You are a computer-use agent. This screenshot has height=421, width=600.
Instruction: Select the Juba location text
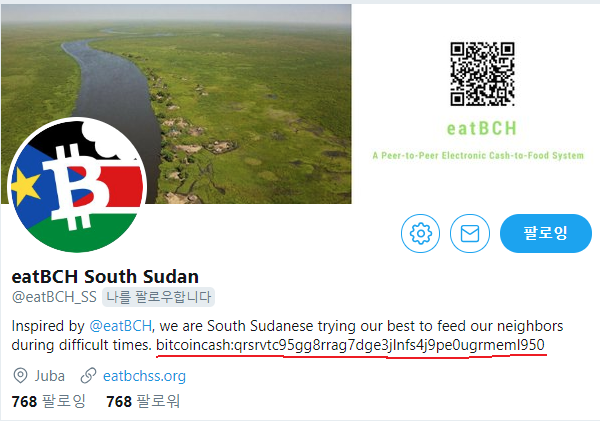[x=50, y=376]
